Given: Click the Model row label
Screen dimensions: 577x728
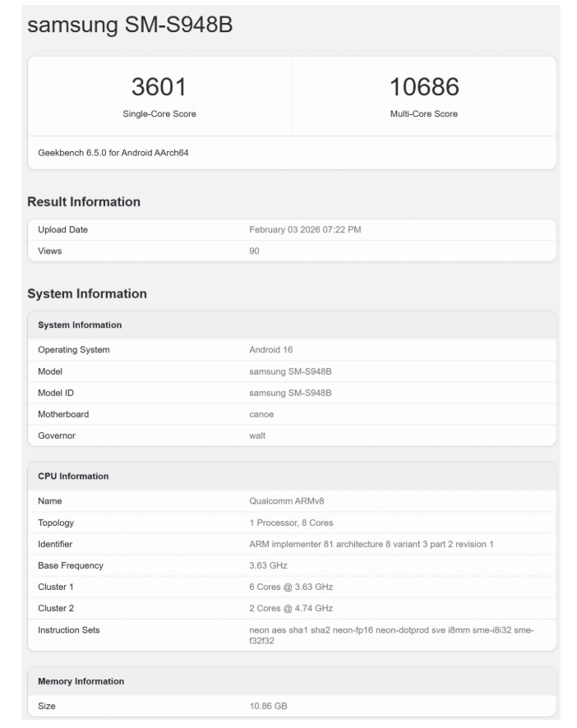Looking at the screenshot, I should pyautogui.click(x=50, y=371).
